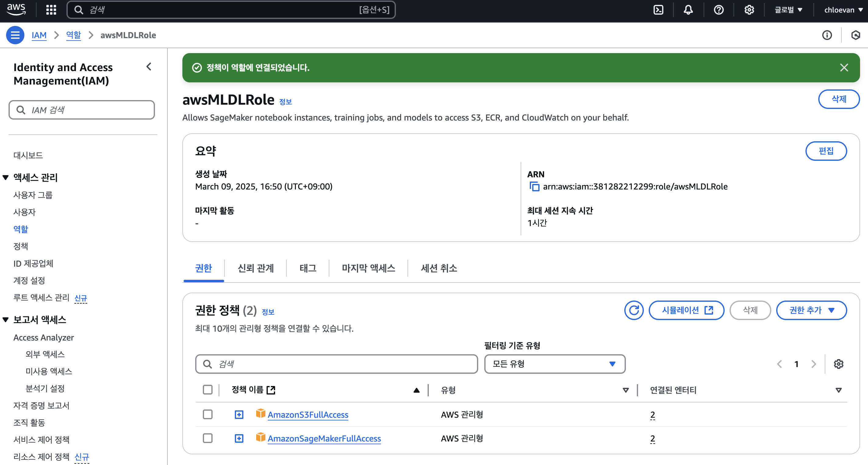The image size is (868, 465).
Task: Open 외부 액세스 under Access Analyzer
Action: (x=45, y=355)
